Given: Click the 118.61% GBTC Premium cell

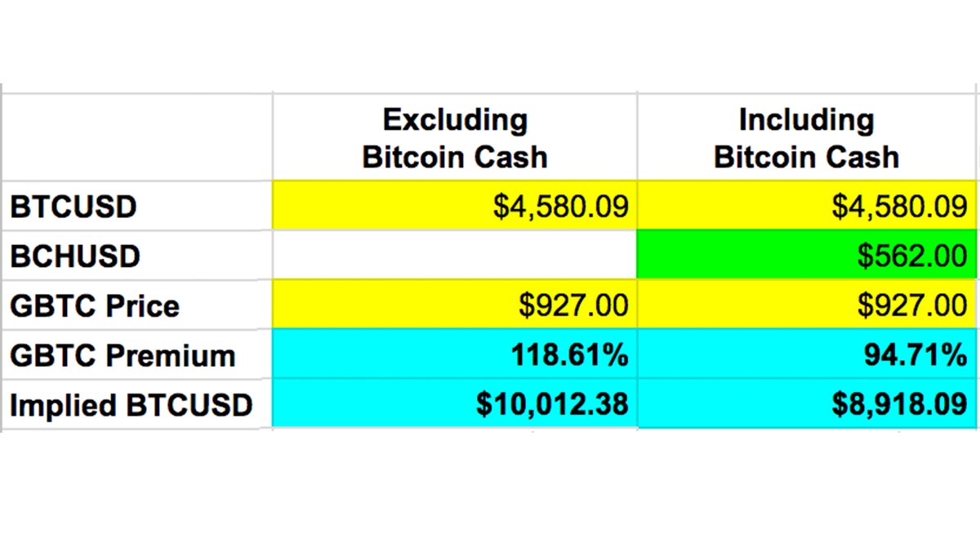Looking at the screenshot, I should 455,355.
